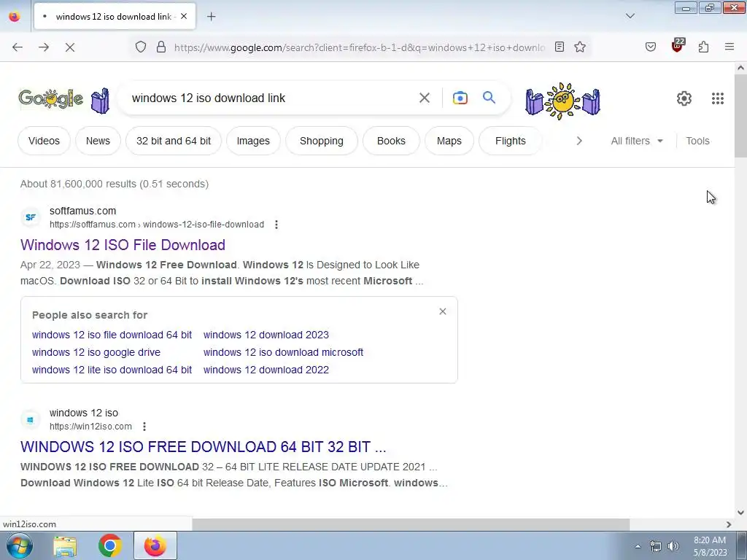Screen dimensions: 747x560
Task: Open the volume speaker tray icon
Action: point(673,546)
